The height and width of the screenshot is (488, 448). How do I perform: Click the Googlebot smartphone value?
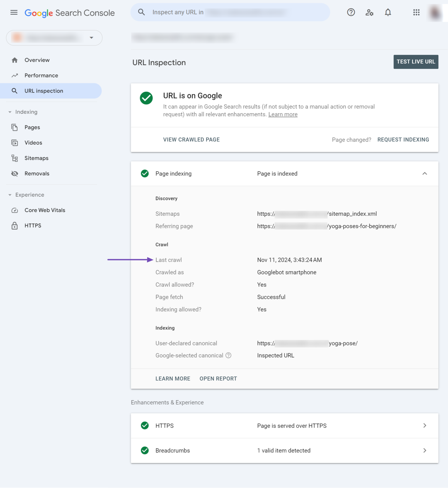pyautogui.click(x=287, y=272)
